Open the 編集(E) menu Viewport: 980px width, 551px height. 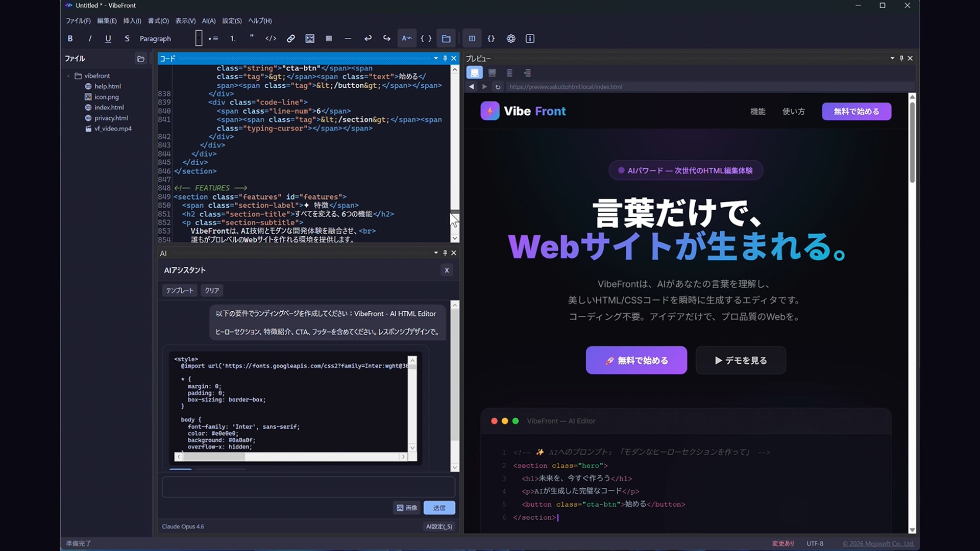click(x=107, y=21)
